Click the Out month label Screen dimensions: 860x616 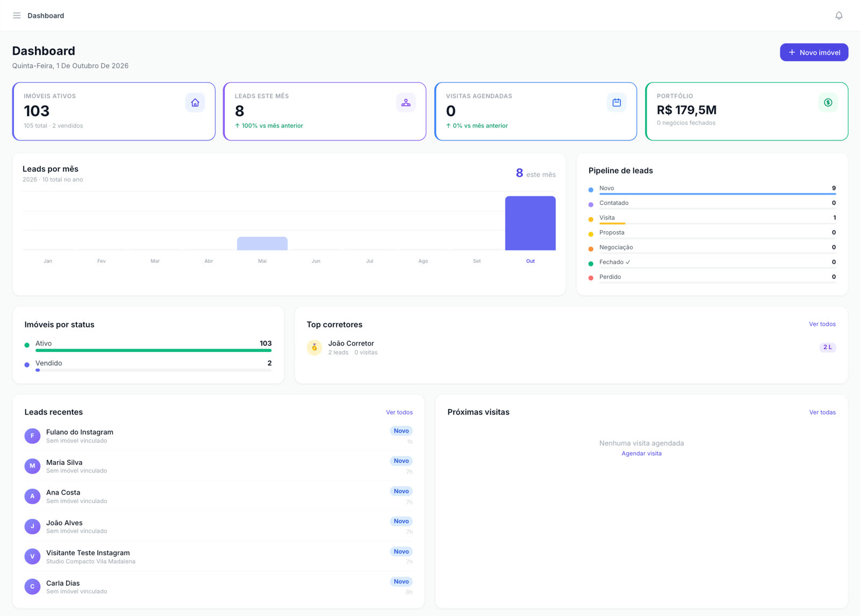click(530, 261)
